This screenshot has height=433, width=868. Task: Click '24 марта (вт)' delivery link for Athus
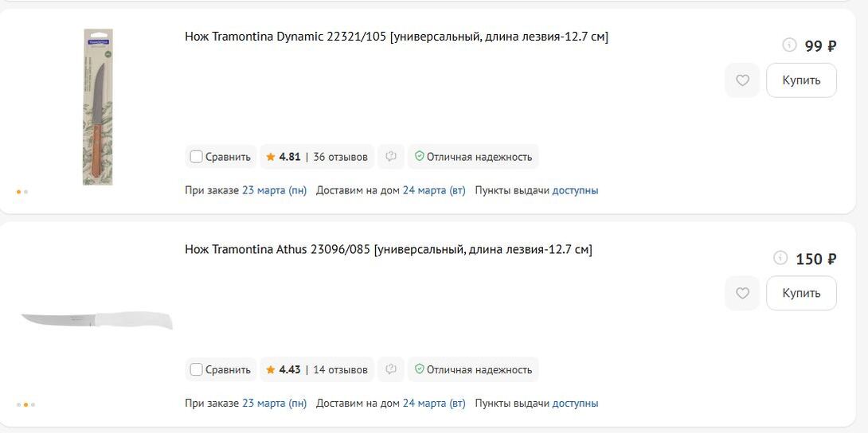click(434, 404)
